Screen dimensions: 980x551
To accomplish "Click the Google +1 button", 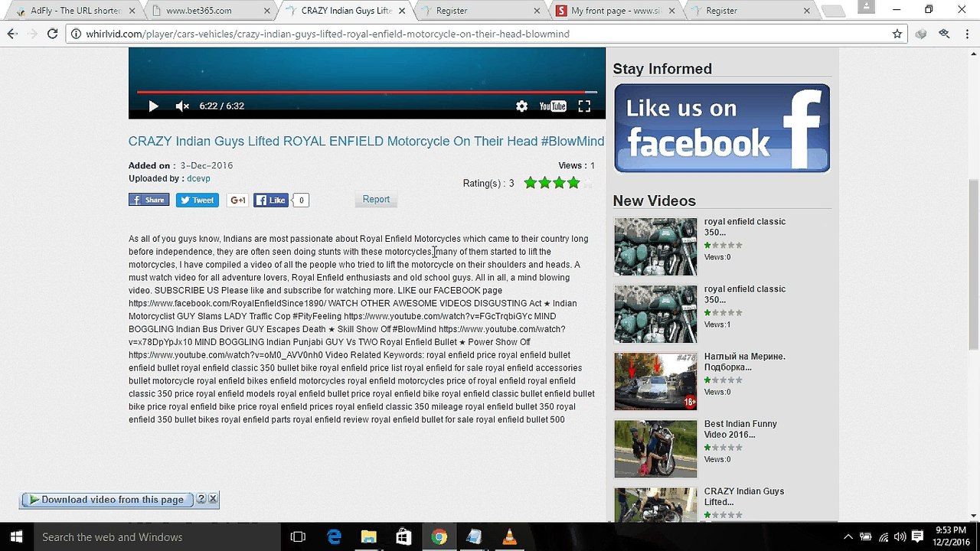I will click(237, 201).
